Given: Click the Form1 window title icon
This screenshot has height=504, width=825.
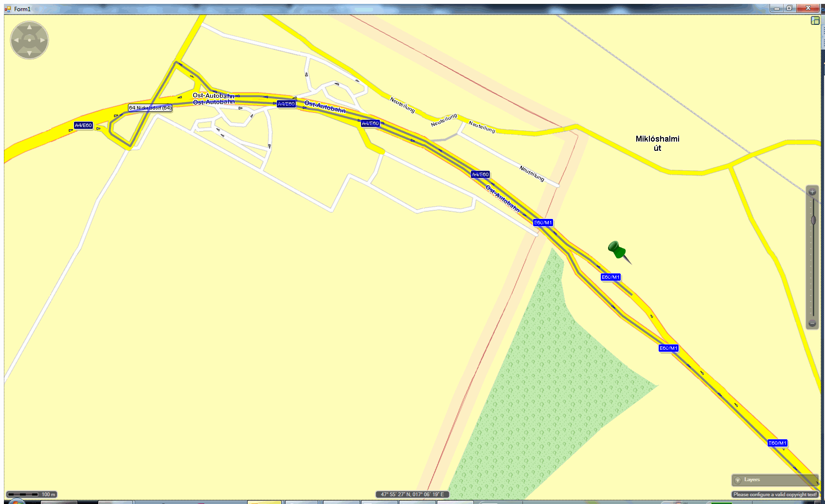Looking at the screenshot, I should [8, 9].
